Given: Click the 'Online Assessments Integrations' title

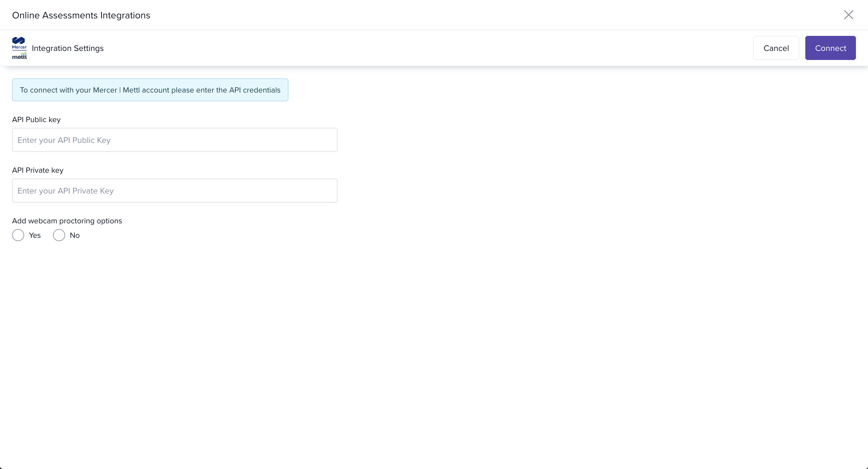Looking at the screenshot, I should [81, 15].
